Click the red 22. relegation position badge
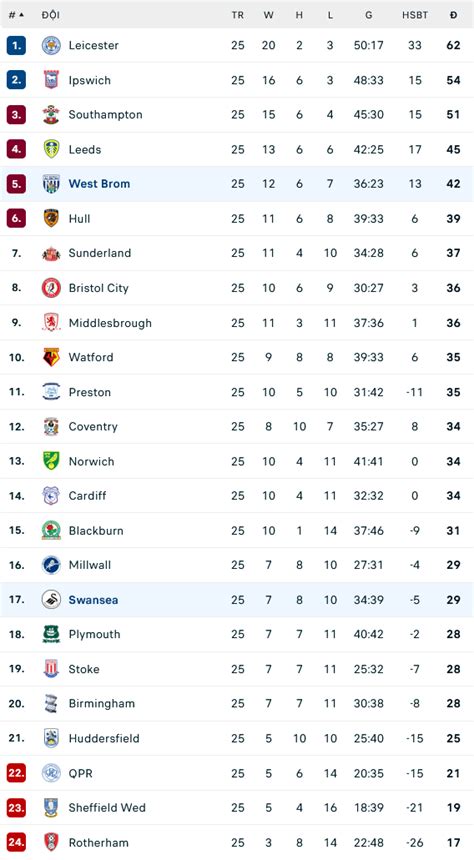The width and height of the screenshot is (474, 860). [16, 773]
